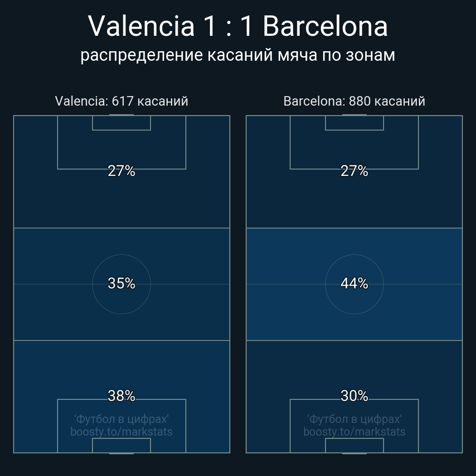Select the Barcelona 880 touches heading
Image resolution: width=476 pixels, height=476 pixels.
tap(354, 101)
